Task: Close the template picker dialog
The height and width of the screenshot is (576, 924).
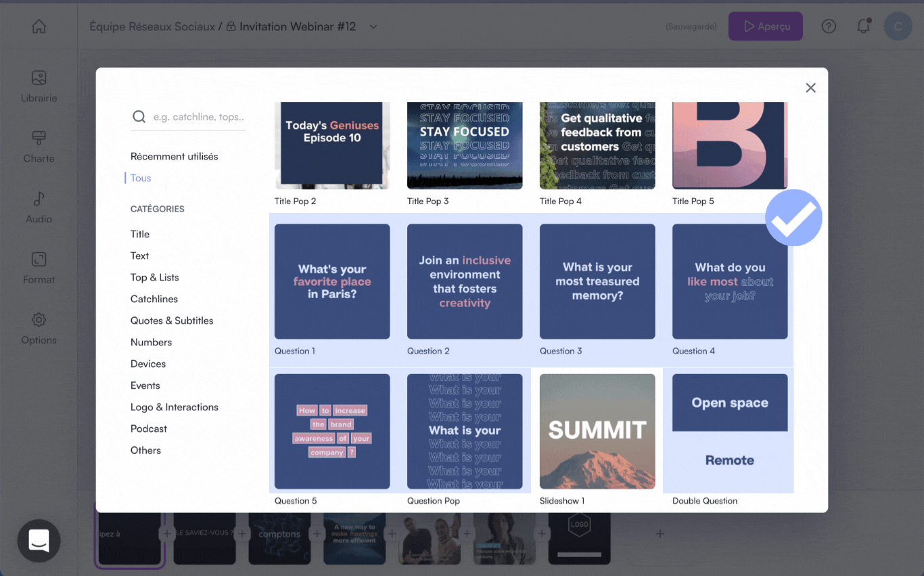Action: coord(810,88)
